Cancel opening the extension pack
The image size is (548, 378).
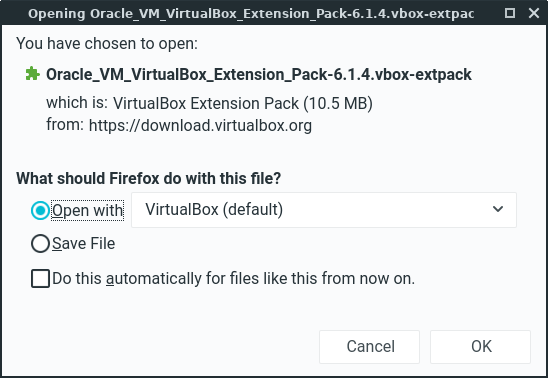pos(369,347)
